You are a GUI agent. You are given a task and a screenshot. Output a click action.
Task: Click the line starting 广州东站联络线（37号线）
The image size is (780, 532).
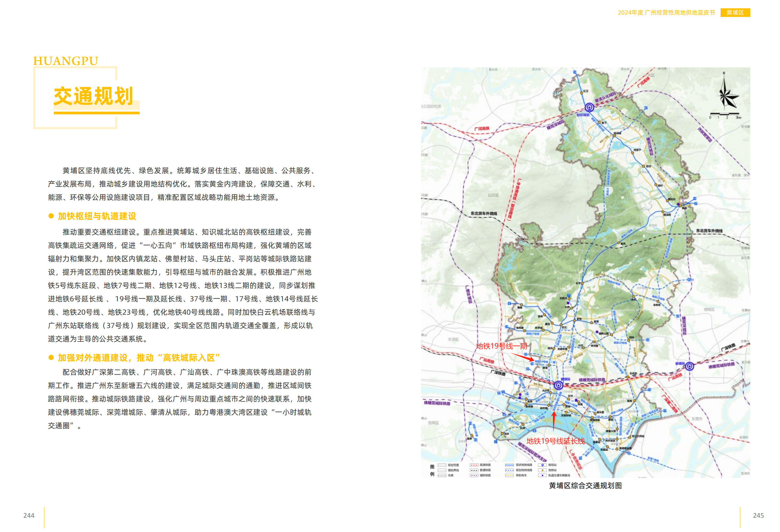(180, 325)
